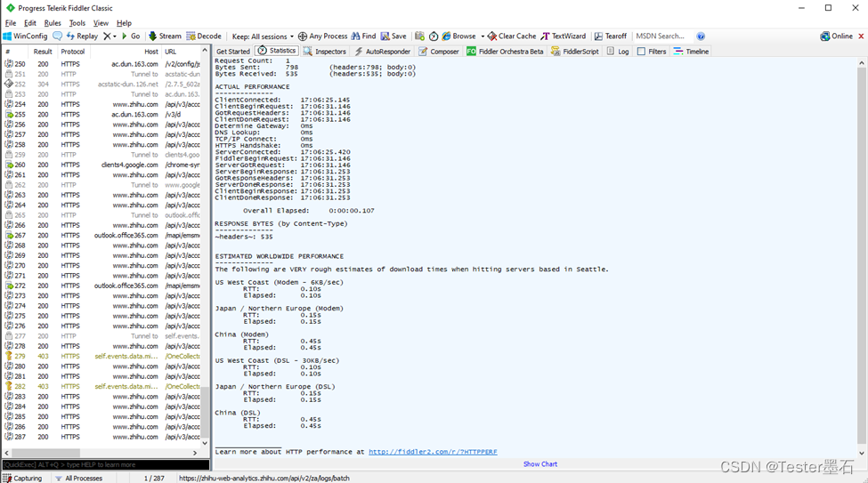Image resolution: width=868 pixels, height=483 pixels.
Task: Click the Any Process target picker
Action: pos(323,36)
